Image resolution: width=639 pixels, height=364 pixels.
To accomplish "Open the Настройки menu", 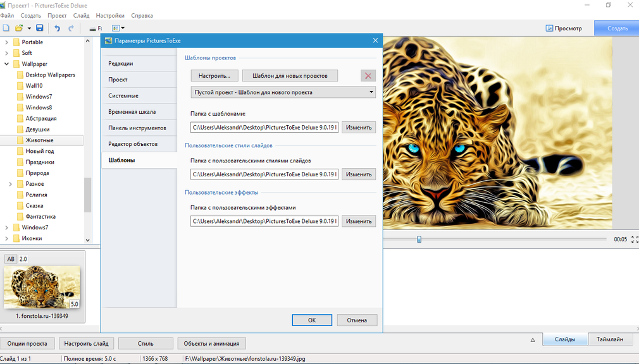I will [110, 15].
